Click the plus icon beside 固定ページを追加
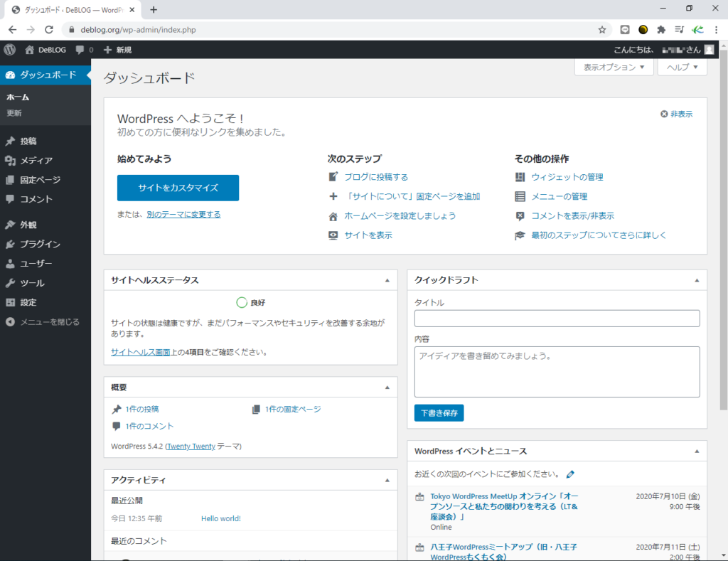Image resolution: width=728 pixels, height=561 pixels. [333, 196]
